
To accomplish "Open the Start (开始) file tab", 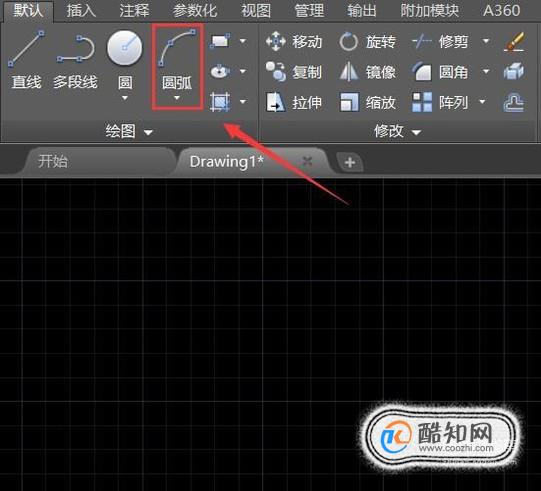I will click(x=97, y=161).
